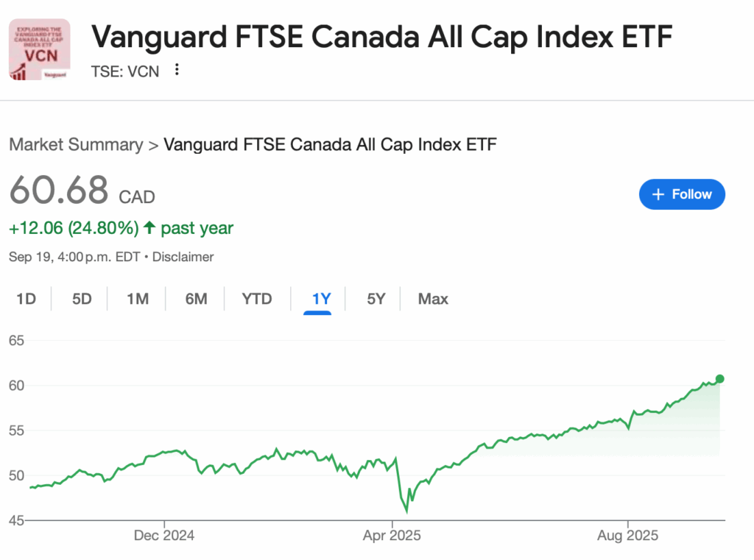Click the April 2025 low point on chart
Screen dimensions: 754x560
click(x=406, y=511)
